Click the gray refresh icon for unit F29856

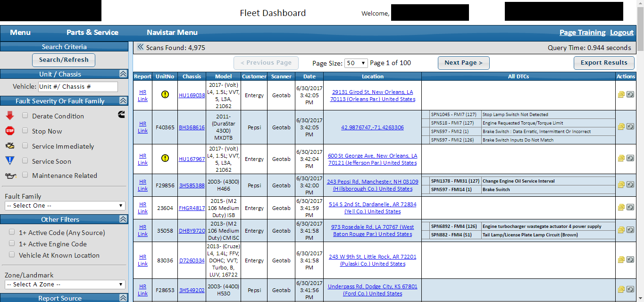(630, 185)
